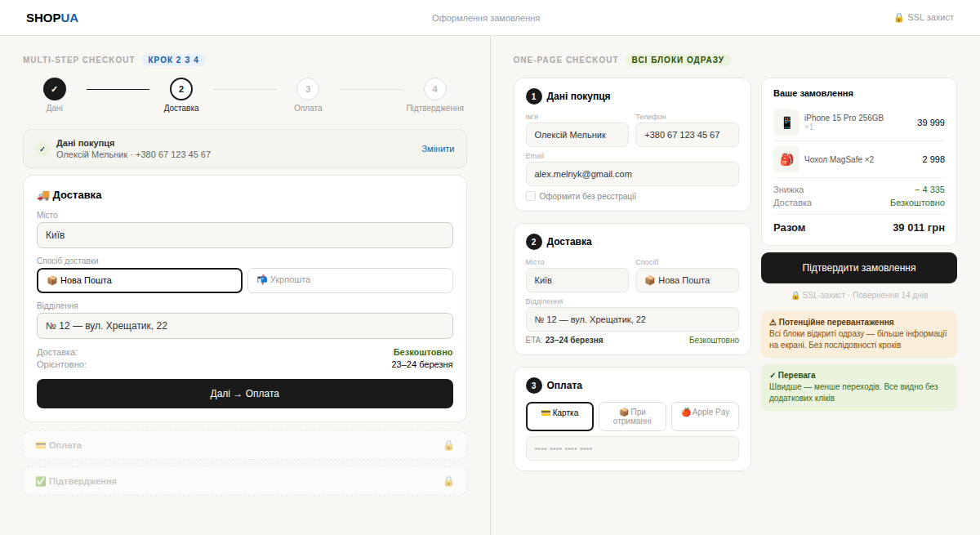Click the package icon on Нова Пошта button
Image resolution: width=980 pixels, height=535 pixels.
tap(51, 280)
